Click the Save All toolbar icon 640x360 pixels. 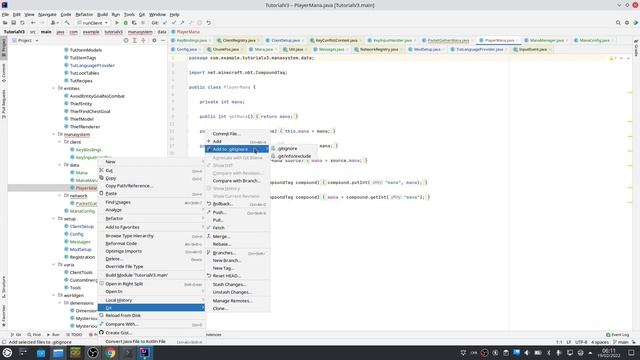pos(13,23)
